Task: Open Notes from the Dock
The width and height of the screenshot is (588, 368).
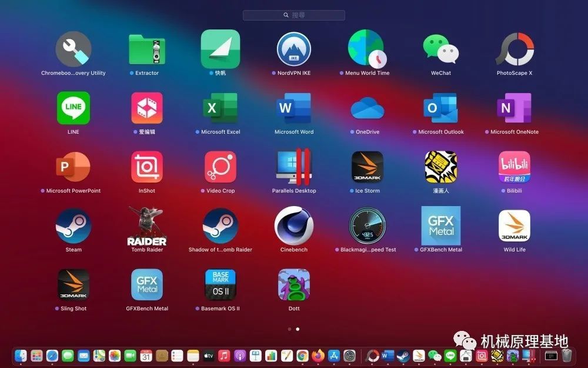Action: click(x=193, y=355)
